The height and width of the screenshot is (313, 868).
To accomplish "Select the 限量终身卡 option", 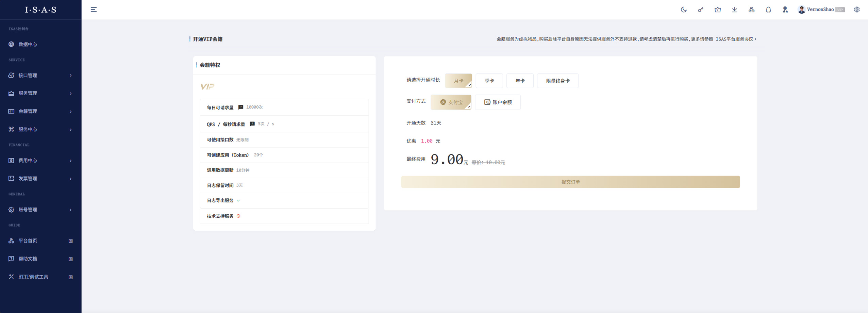I will point(557,81).
